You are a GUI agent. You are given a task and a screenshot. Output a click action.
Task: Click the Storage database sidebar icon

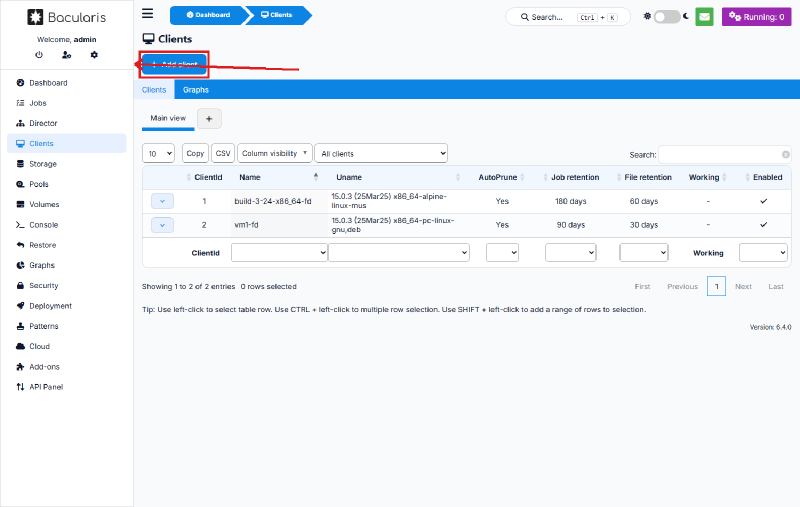click(x=20, y=164)
